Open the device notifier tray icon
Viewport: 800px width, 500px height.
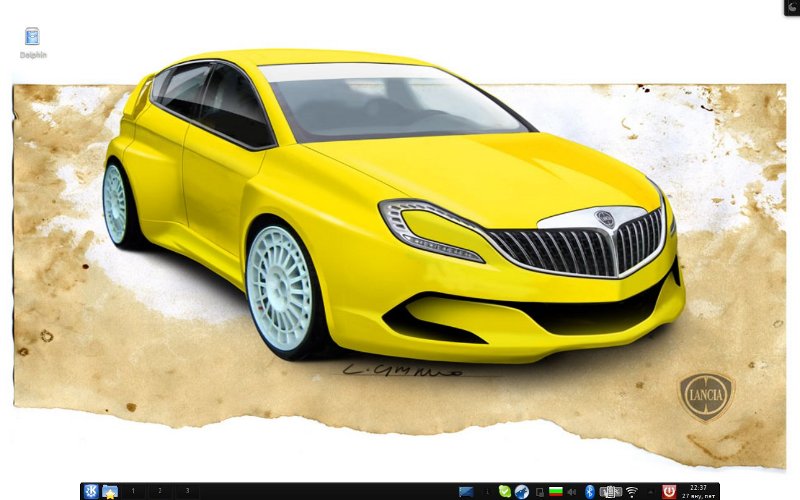click(538, 491)
